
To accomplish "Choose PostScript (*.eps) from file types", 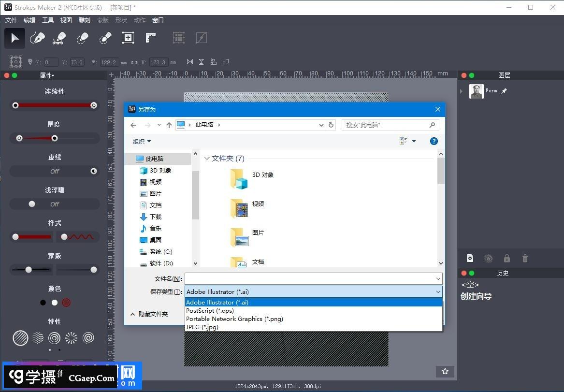I will [210, 311].
